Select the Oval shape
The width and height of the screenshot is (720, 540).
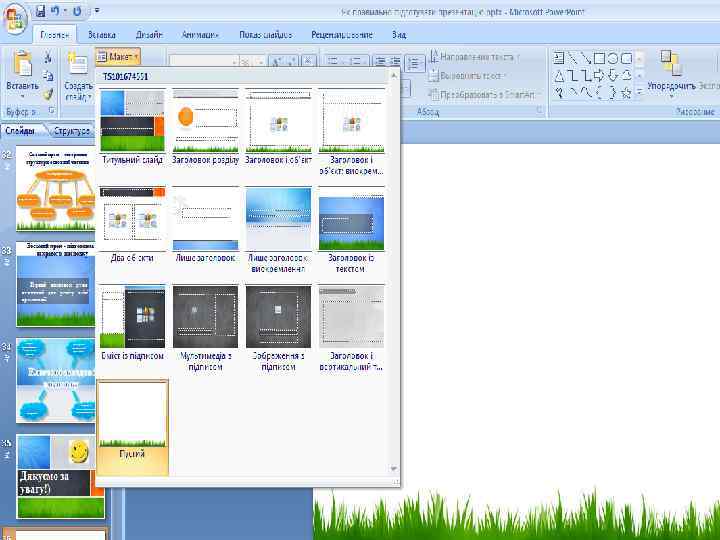click(613, 58)
